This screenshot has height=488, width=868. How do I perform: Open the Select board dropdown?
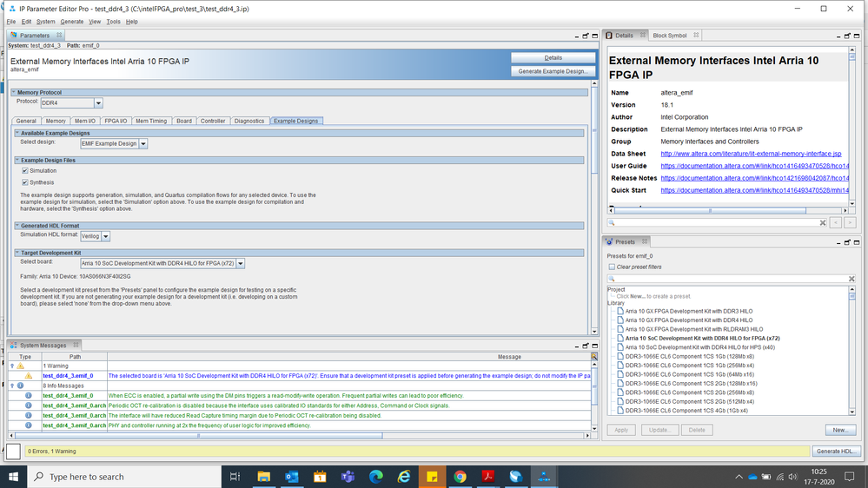coord(241,263)
